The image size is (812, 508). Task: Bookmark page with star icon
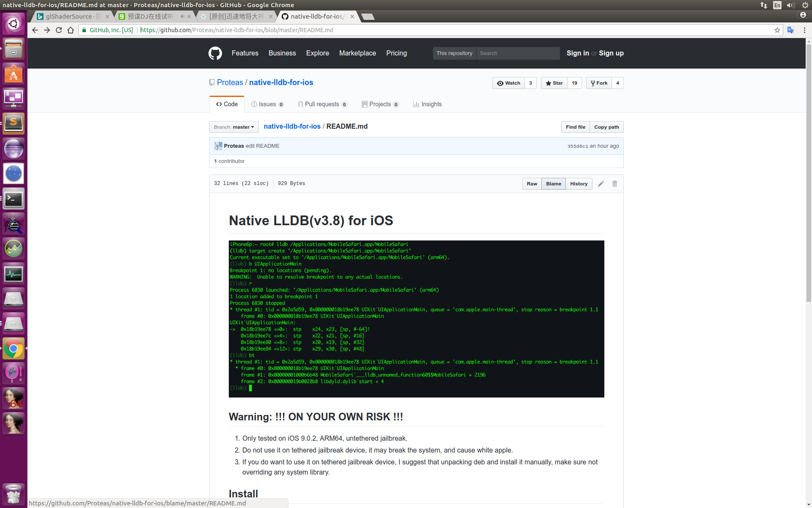(x=777, y=30)
